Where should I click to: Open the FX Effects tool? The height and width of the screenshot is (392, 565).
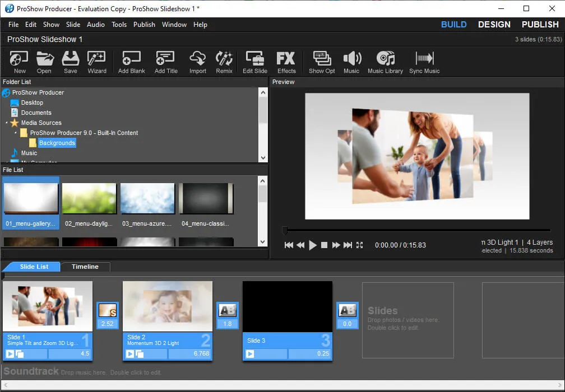click(286, 62)
